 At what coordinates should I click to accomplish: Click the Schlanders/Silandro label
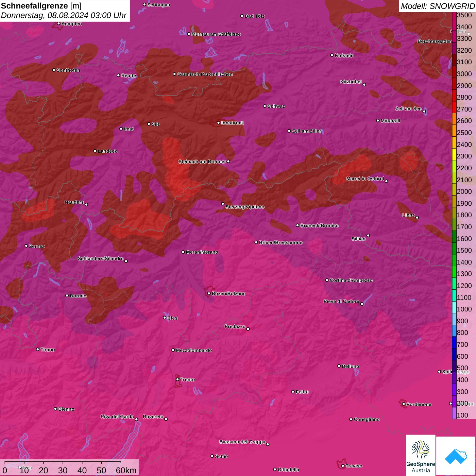[101, 258]
